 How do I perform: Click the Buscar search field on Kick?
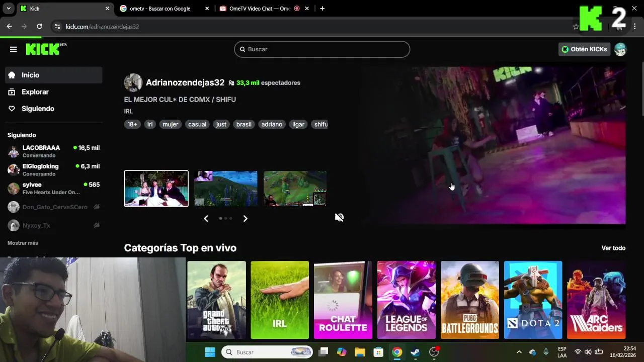(x=322, y=49)
